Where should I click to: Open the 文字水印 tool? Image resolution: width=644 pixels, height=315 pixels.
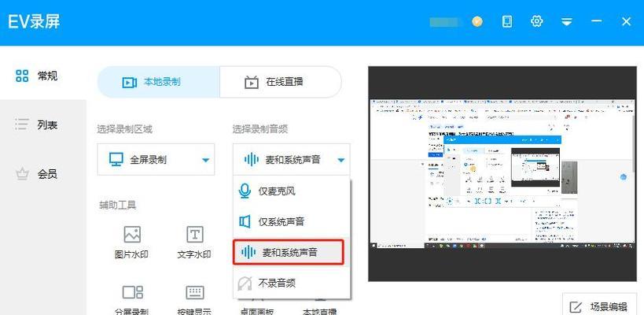195,243
